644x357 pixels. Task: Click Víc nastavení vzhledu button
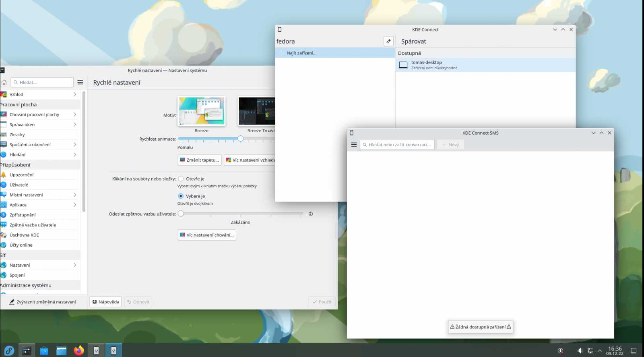[250, 160]
